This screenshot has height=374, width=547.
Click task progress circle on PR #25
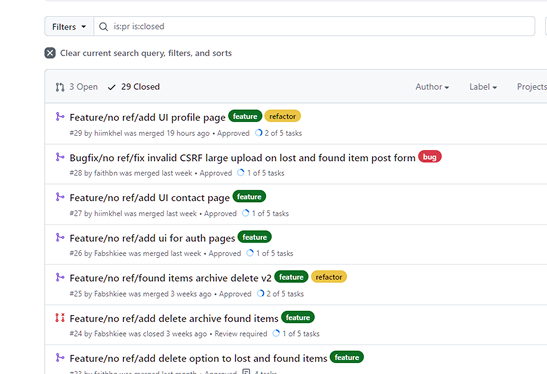[260, 293]
